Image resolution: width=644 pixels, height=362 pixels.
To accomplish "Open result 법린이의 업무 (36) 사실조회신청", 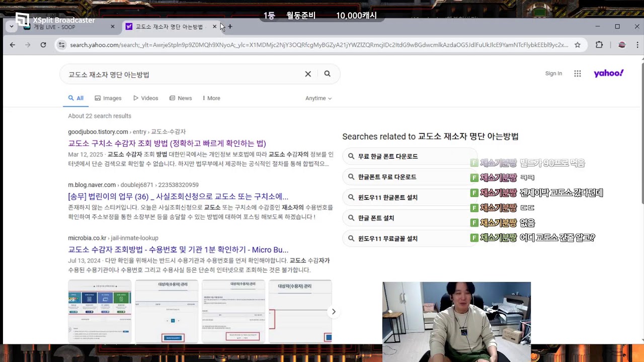I will point(178,197).
